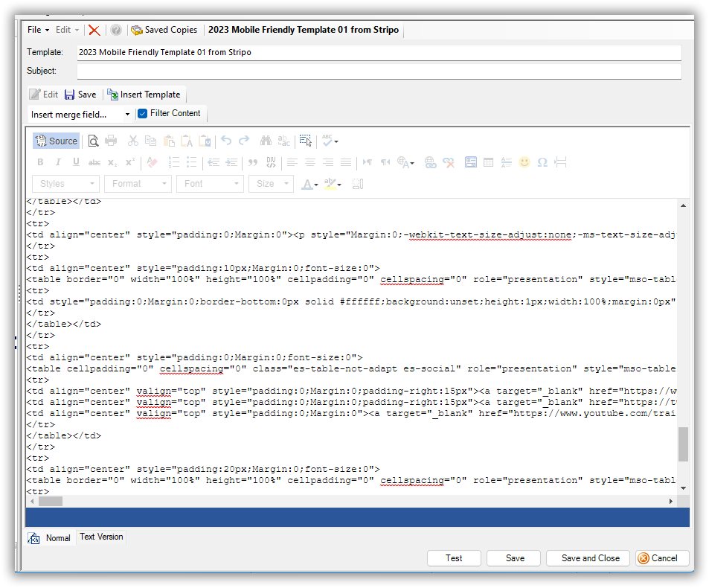The height and width of the screenshot is (588, 709).
Task: Open the File menu
Action: tap(38, 30)
